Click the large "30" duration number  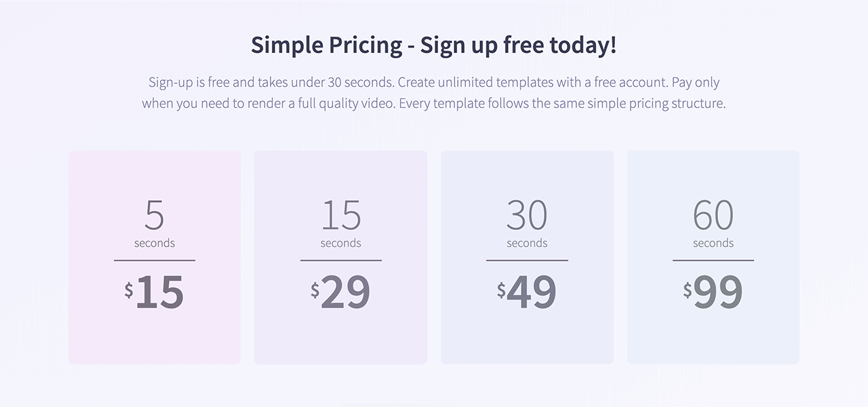[527, 214]
